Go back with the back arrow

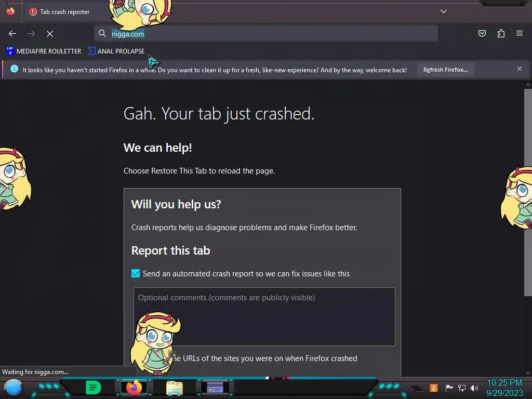[12, 34]
